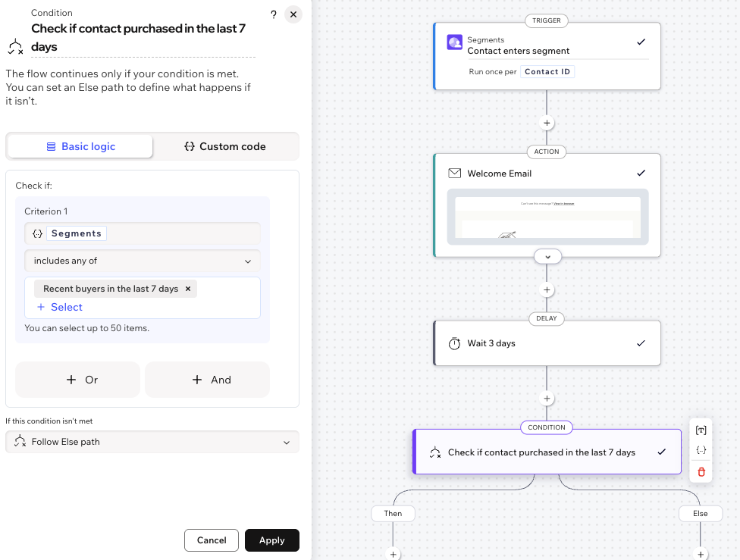The width and height of the screenshot is (740, 560).
Task: Delete the condition step with trash icon
Action: 701,472
